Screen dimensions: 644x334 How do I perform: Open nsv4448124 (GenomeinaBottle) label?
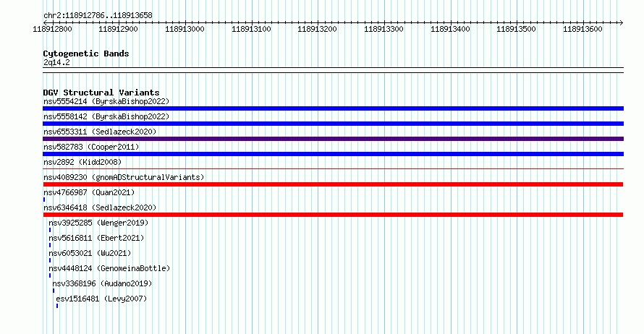(109, 268)
